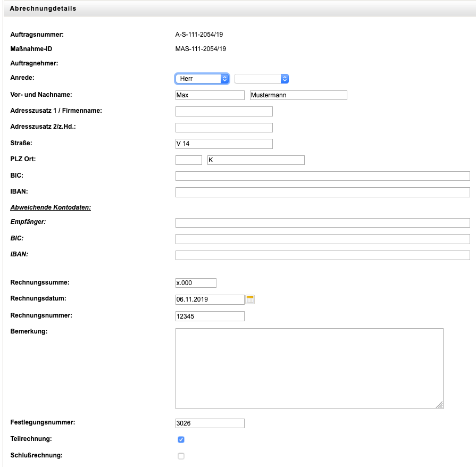Click the Empfänger input field
The image size is (476, 467).
point(322,223)
